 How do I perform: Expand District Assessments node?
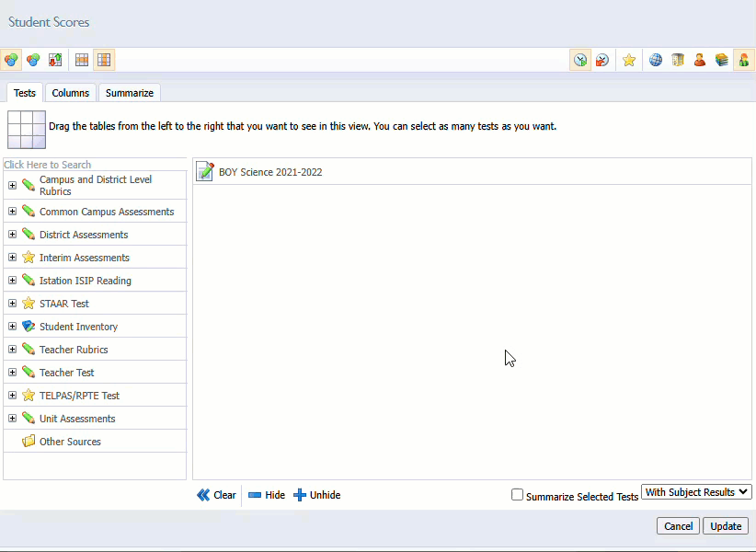13,235
